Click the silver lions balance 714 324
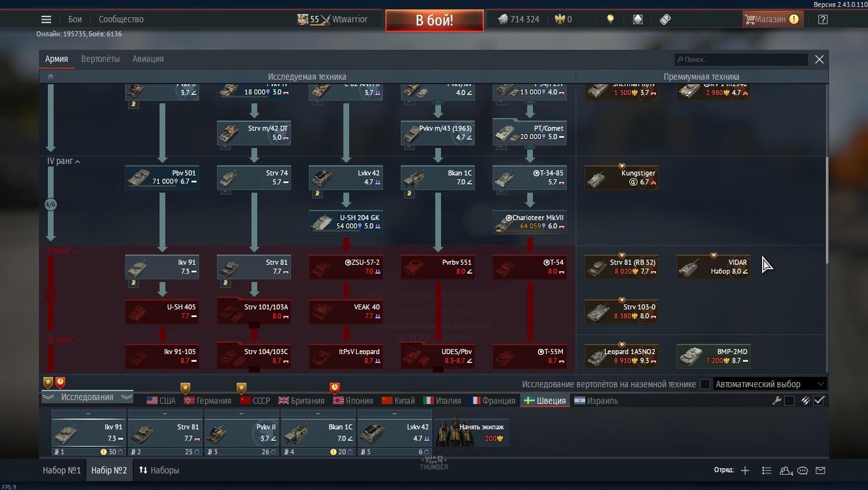Screen dimensions: 868x490 coord(518,19)
